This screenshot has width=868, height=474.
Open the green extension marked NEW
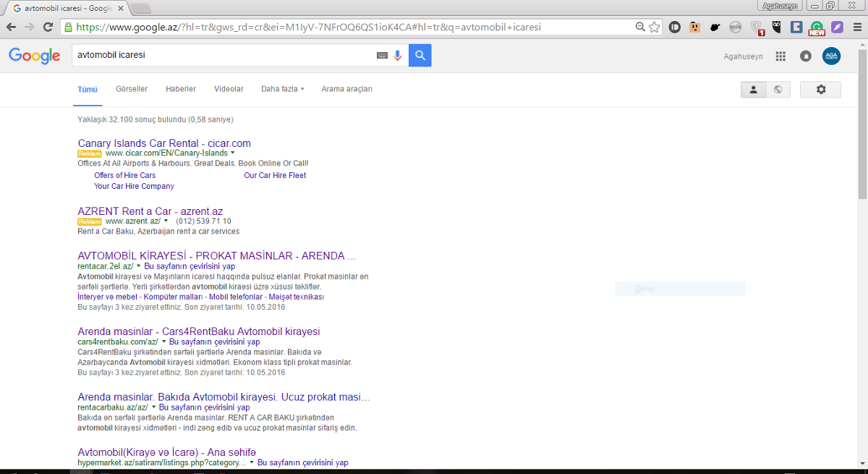pos(817,28)
